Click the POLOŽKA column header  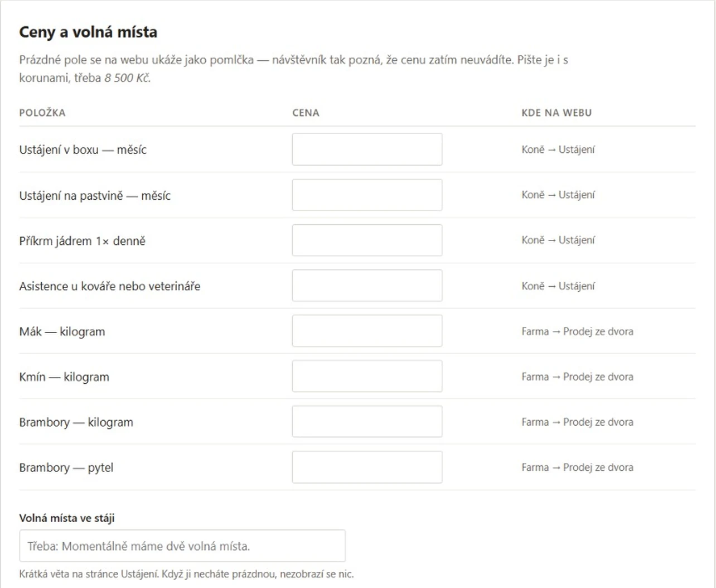point(42,113)
